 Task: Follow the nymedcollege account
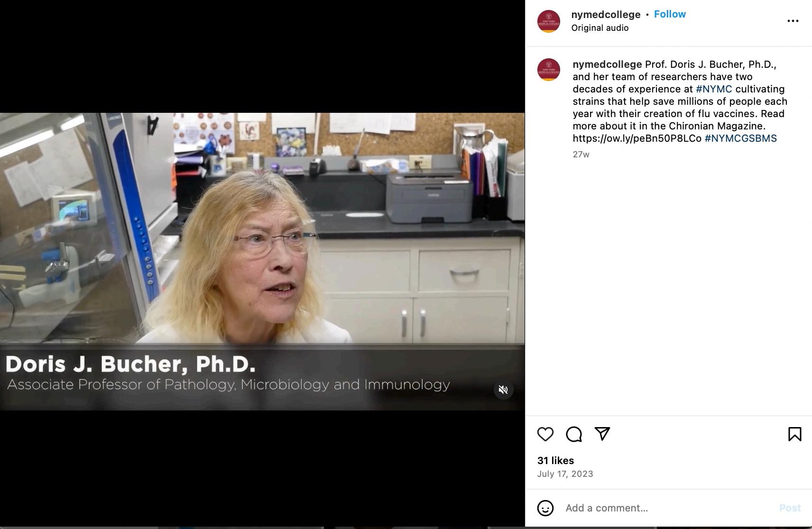point(670,14)
